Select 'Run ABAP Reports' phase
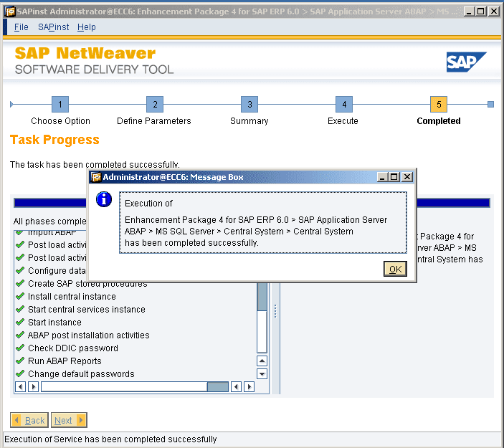This screenshot has width=504, height=448. 65,361
